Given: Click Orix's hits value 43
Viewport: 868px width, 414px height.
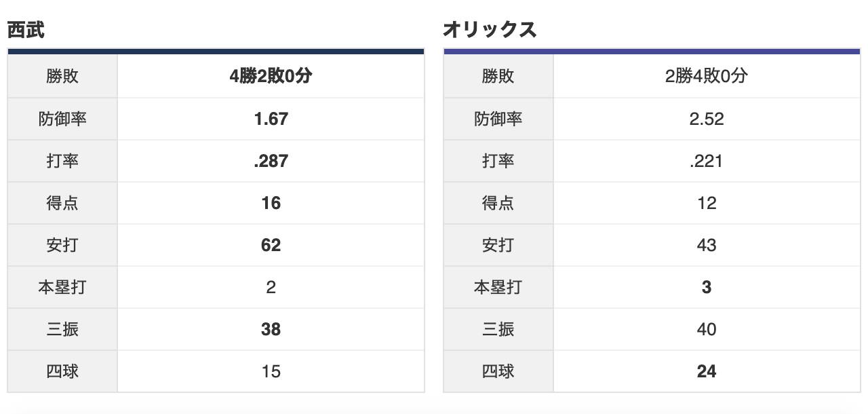Looking at the screenshot, I should pos(706,245).
